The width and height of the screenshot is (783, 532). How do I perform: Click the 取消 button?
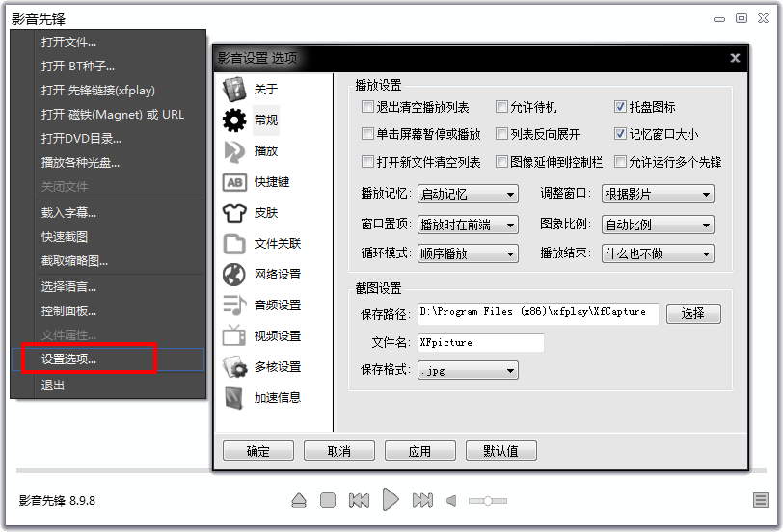tap(339, 451)
